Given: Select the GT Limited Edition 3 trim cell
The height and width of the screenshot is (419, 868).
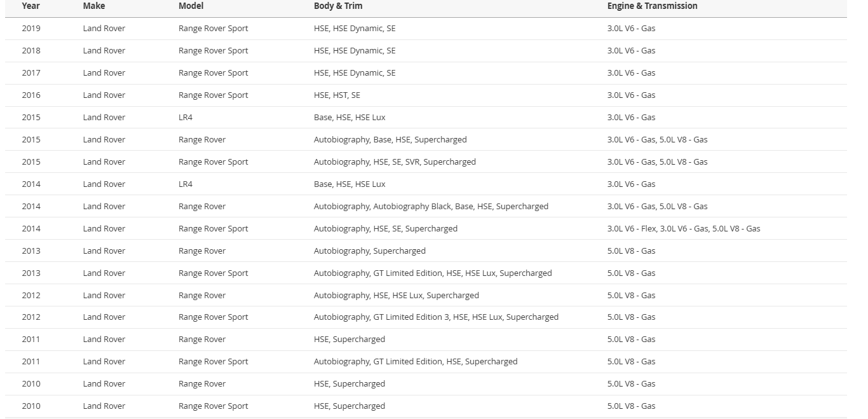Looking at the screenshot, I should click(436, 317).
